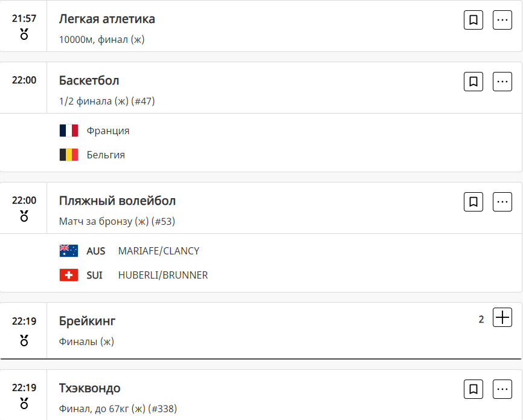Bookmark the Тхэквондо final event
The image size is (523, 420).
[473, 389]
